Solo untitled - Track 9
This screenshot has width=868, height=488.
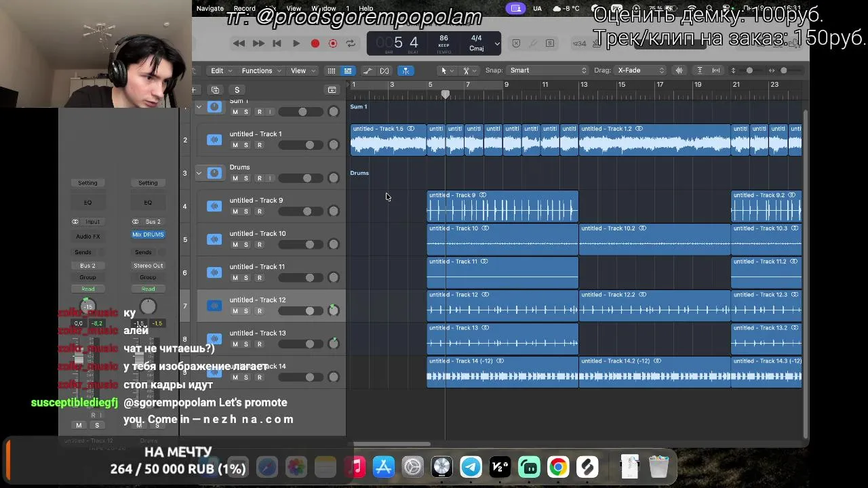[246, 211]
